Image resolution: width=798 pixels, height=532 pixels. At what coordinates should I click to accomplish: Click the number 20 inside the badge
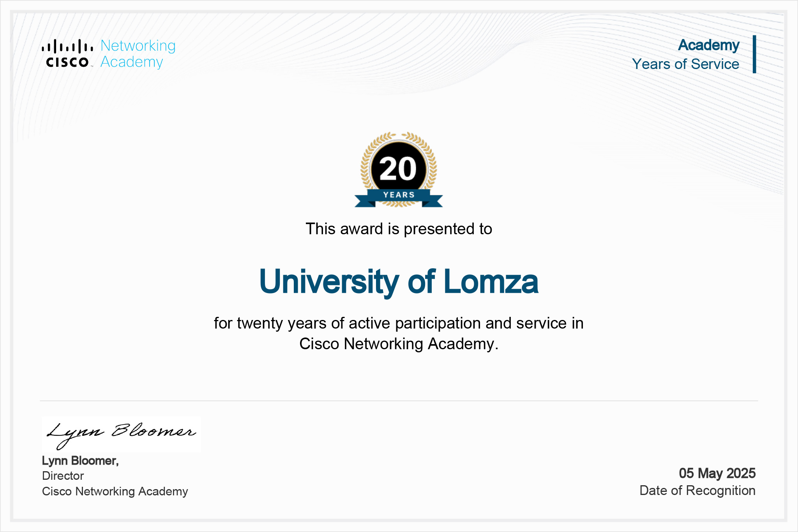coord(398,169)
